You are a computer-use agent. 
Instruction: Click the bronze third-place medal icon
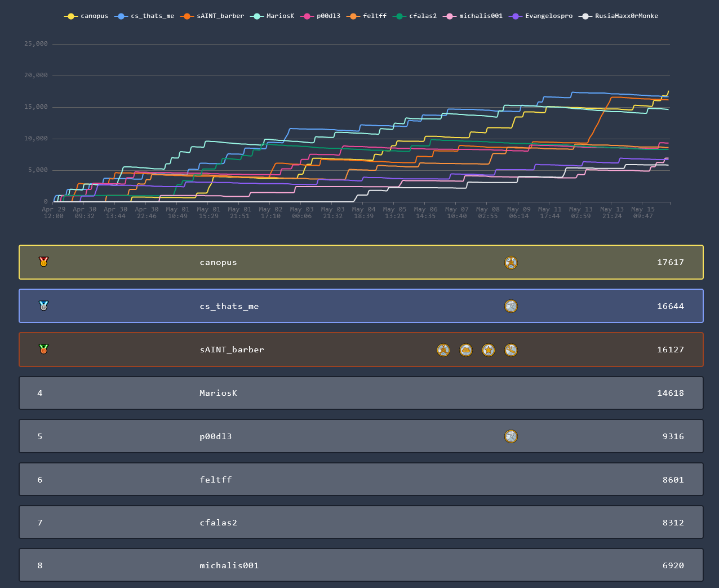43,349
